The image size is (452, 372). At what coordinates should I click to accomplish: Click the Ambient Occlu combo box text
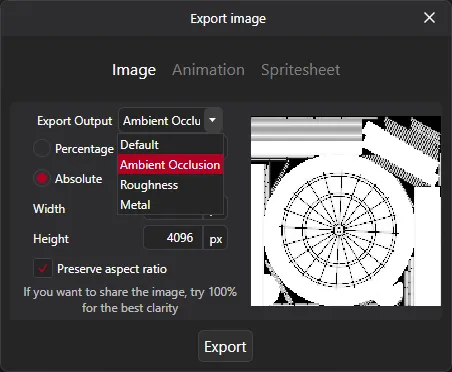[162, 121]
